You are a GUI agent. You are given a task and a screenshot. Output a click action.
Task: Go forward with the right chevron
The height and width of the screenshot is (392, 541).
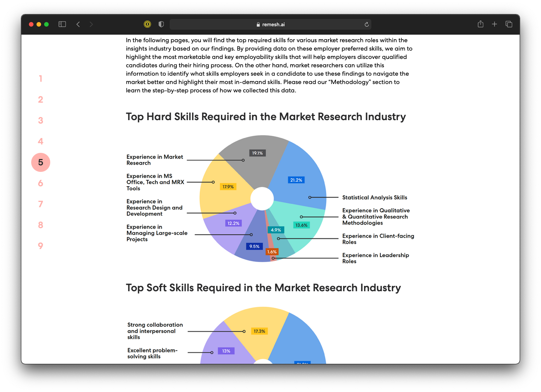click(x=91, y=24)
